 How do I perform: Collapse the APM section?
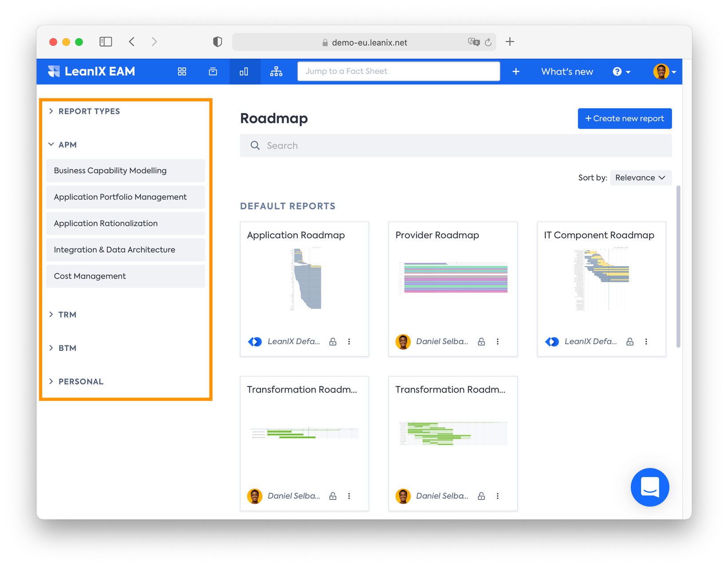coord(63,145)
